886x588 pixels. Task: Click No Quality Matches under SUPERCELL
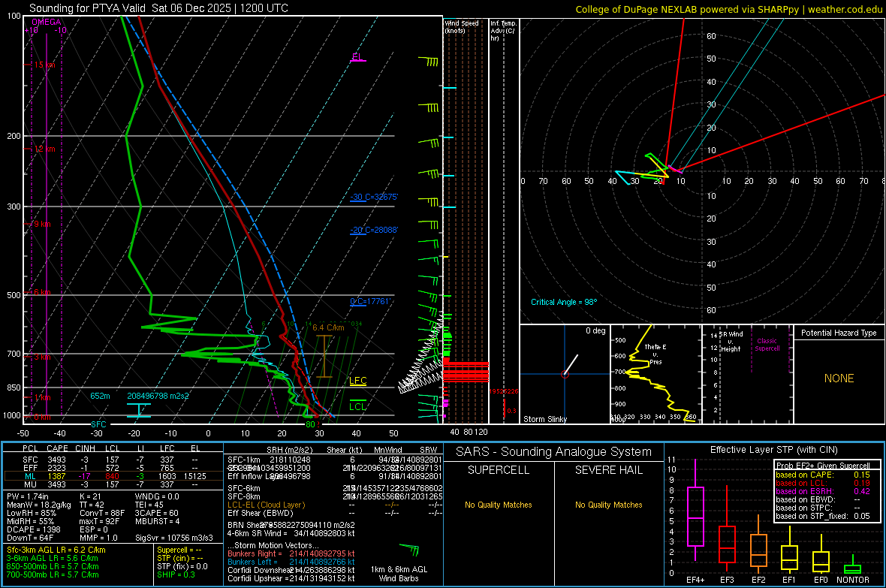499,505
